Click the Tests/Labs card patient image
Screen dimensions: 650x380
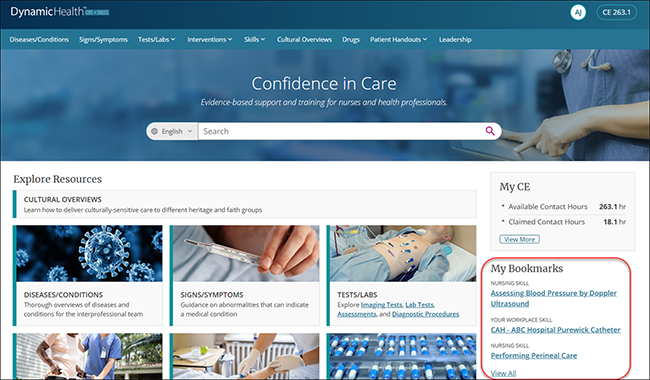(x=402, y=254)
